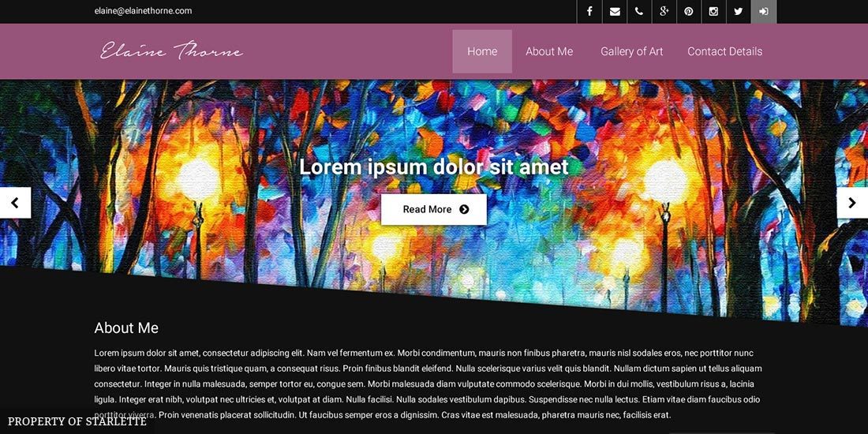Open the Instagram icon
The image size is (868, 434).
(713, 12)
